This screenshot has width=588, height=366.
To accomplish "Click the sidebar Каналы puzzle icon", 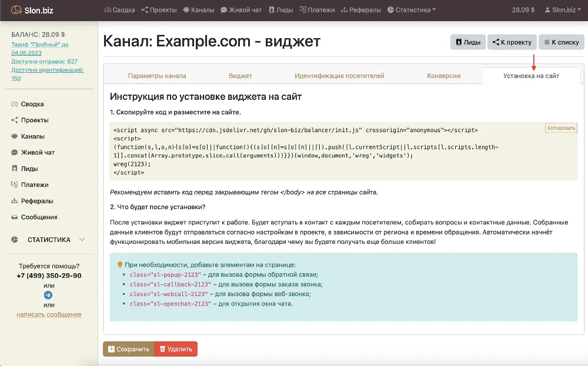I will coord(14,136).
